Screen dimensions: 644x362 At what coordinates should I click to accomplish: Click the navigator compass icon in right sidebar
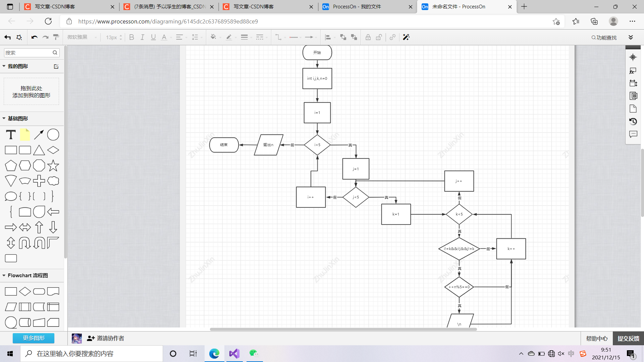coord(633,57)
